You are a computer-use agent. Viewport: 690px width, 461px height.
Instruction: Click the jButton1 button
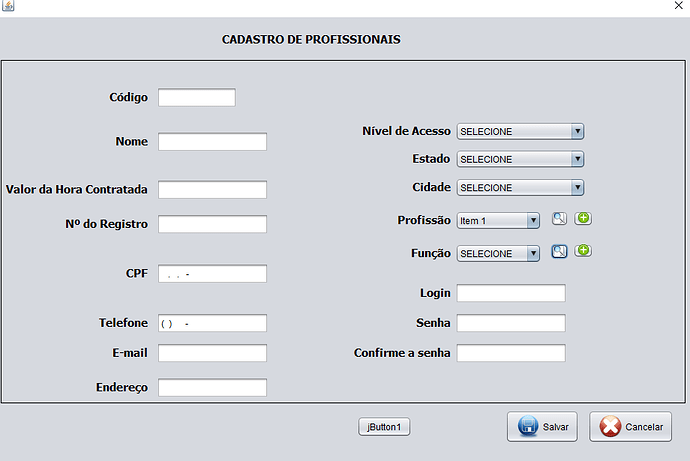click(384, 427)
